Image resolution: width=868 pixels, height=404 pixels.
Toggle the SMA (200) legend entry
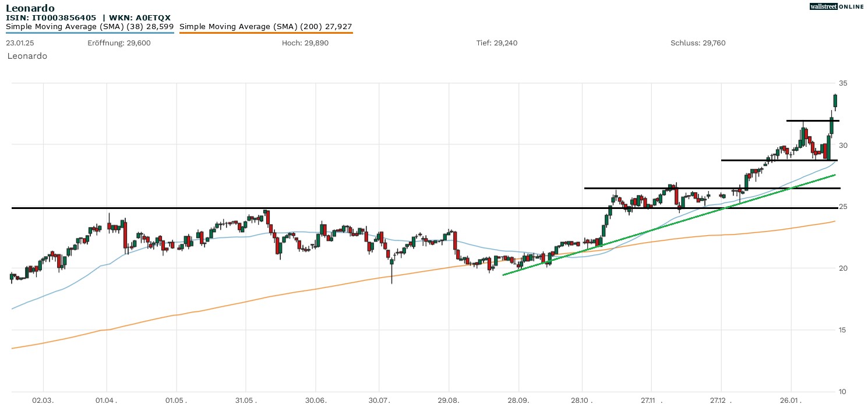click(266, 27)
